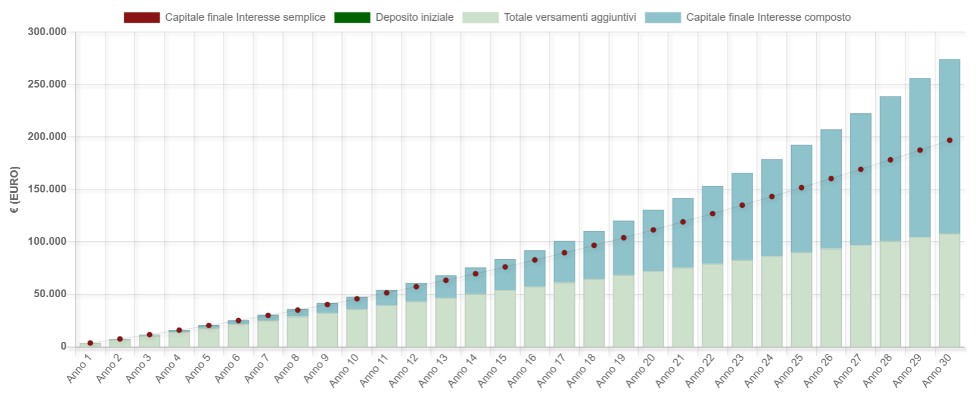Click the Anno 28 light green deposits segment
The height and width of the screenshot is (405, 980).
tap(890, 294)
